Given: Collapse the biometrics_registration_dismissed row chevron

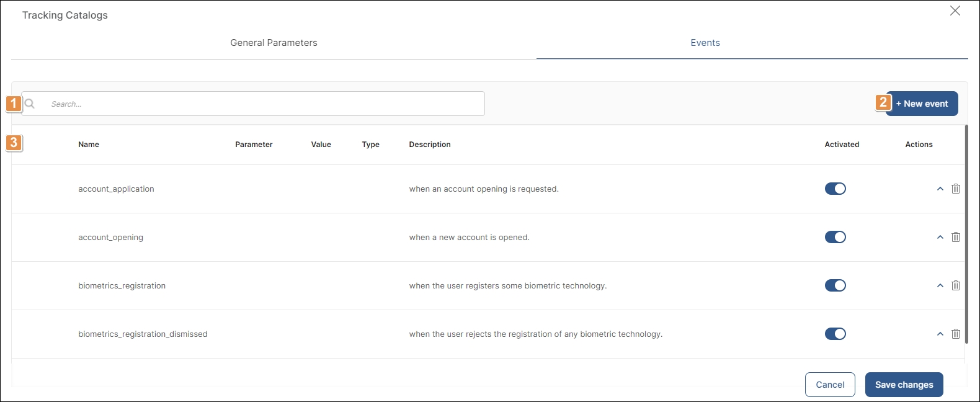Looking at the screenshot, I should coord(940,334).
